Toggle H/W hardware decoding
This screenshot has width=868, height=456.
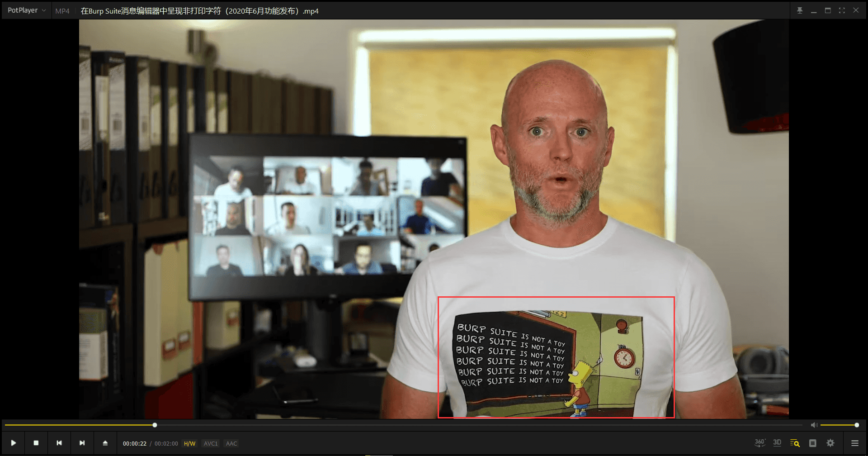point(189,443)
